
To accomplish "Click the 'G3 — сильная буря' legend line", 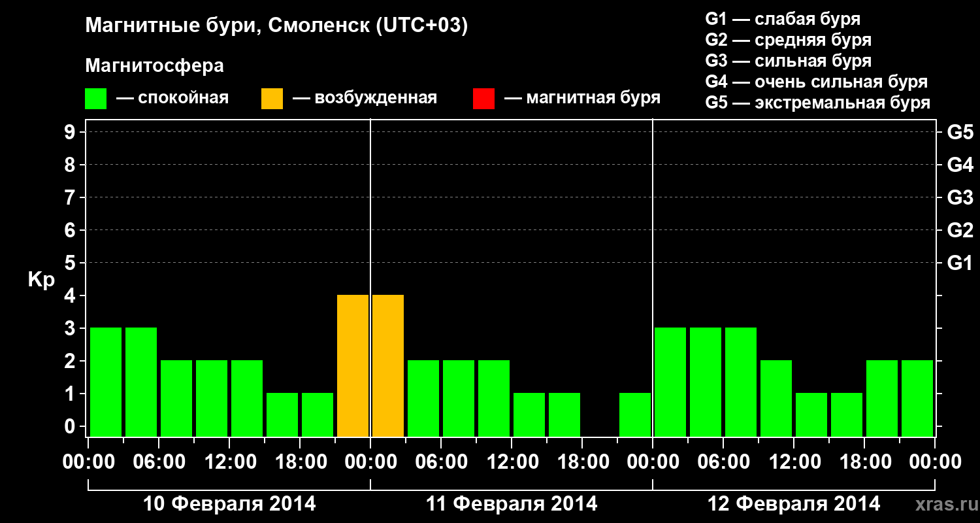I will point(789,61).
